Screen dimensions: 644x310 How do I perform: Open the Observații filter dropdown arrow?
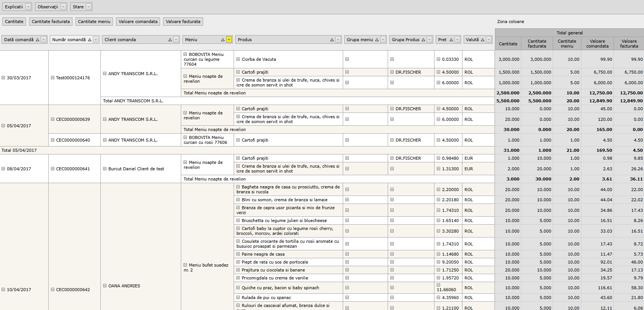coord(63,7)
